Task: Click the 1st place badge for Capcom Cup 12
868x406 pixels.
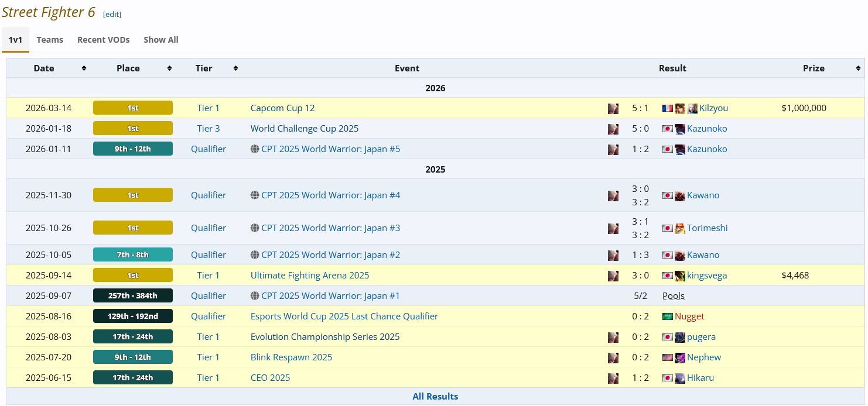Action: (x=133, y=108)
